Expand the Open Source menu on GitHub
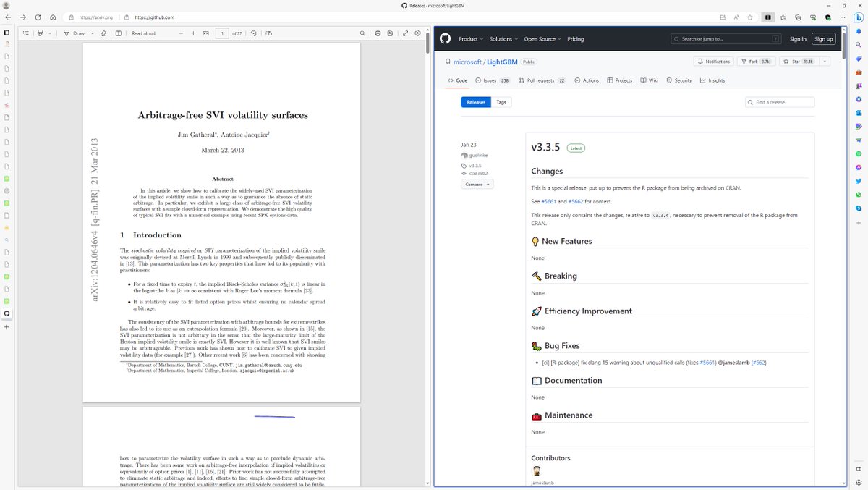This screenshot has height=490, width=868. click(x=542, y=39)
